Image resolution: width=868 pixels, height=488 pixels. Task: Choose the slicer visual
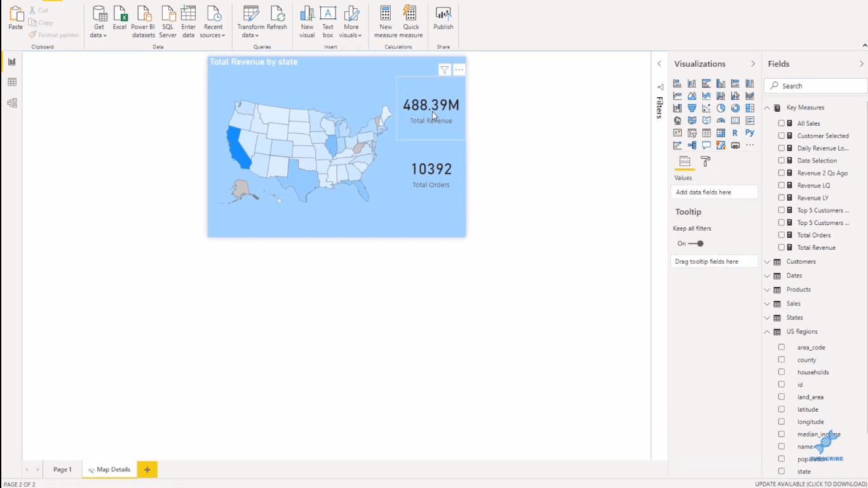692,133
